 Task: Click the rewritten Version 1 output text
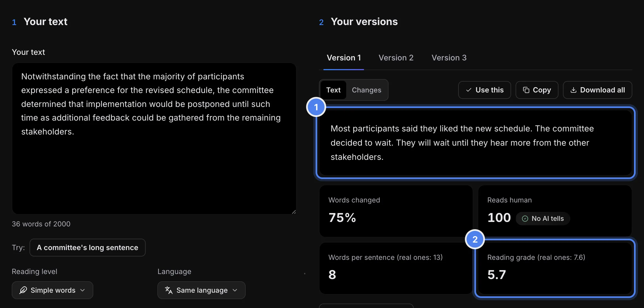[x=462, y=143]
